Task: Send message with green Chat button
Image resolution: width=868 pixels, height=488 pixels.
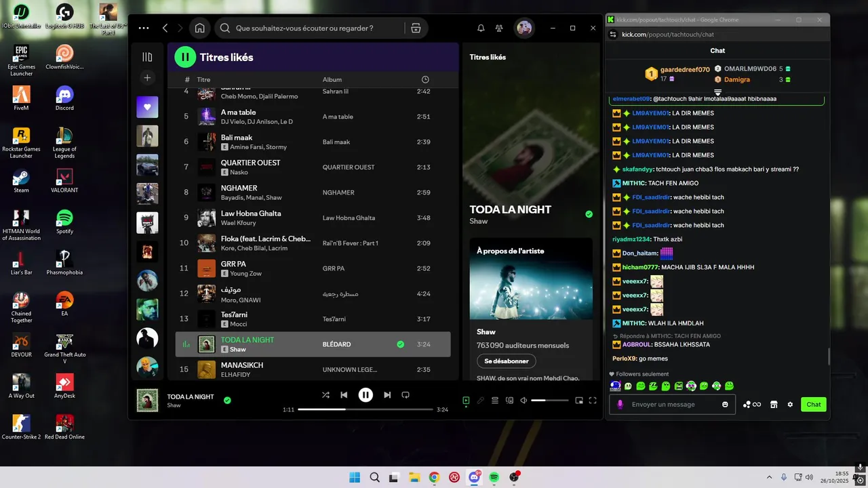Action: [x=814, y=405]
